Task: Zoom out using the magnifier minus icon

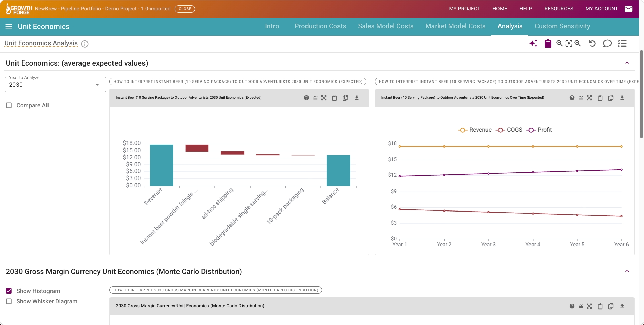Action: (x=578, y=43)
